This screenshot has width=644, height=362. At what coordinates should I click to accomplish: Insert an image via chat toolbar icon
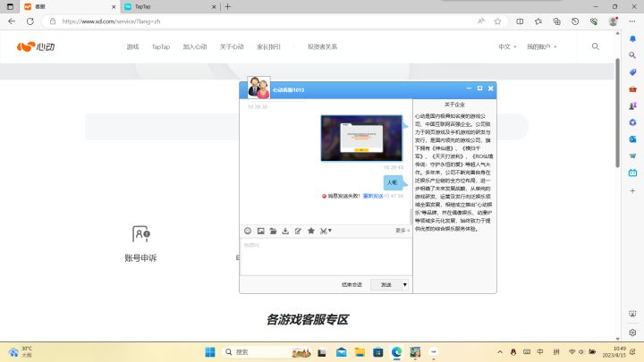(x=260, y=231)
